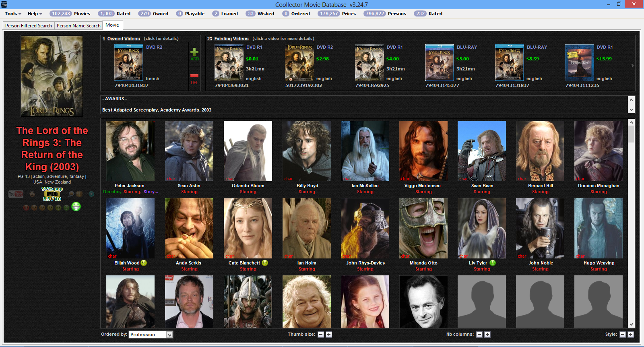Screen dimensions: 644x347
Task: Click the Orlando Bloom name label
Action: click(x=248, y=186)
